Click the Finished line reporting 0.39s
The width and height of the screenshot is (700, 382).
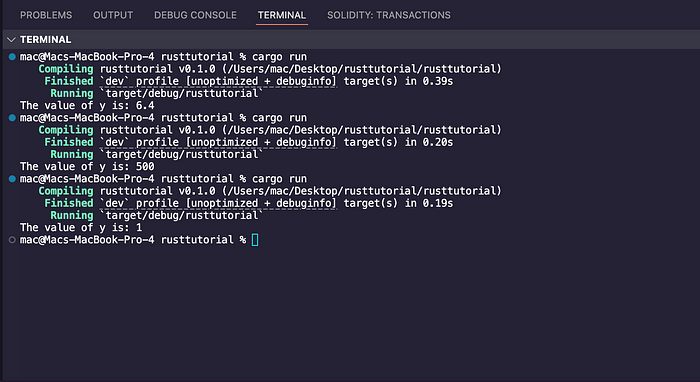[249, 81]
